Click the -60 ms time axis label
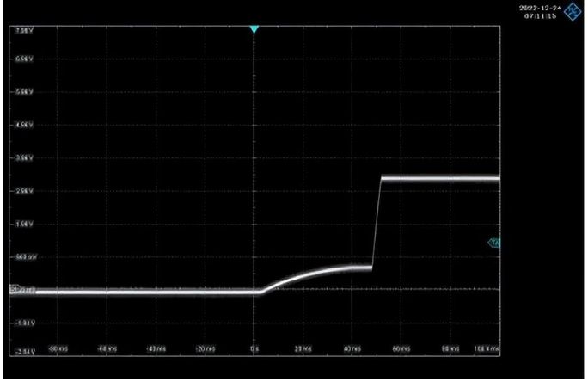Viewport: 588px width, 382px height. (x=107, y=349)
